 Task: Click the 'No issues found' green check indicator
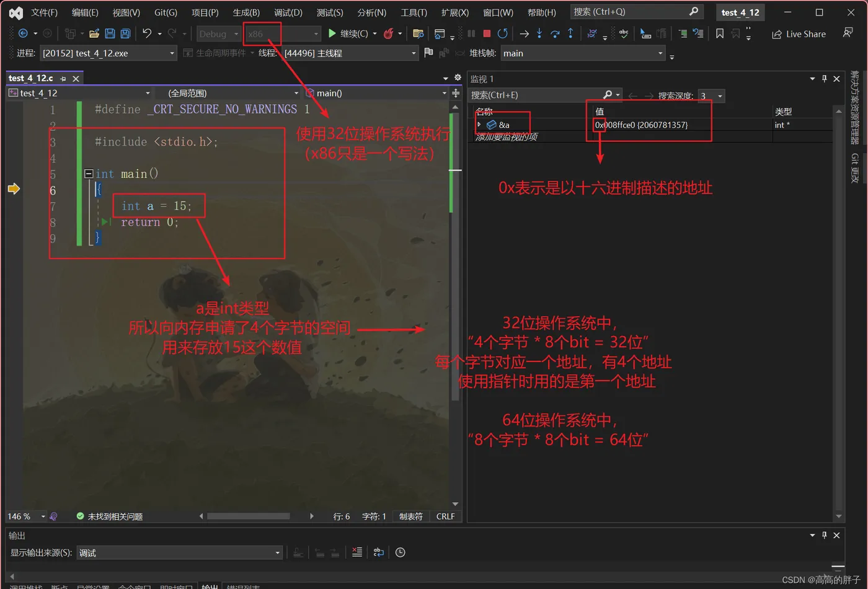(109, 516)
